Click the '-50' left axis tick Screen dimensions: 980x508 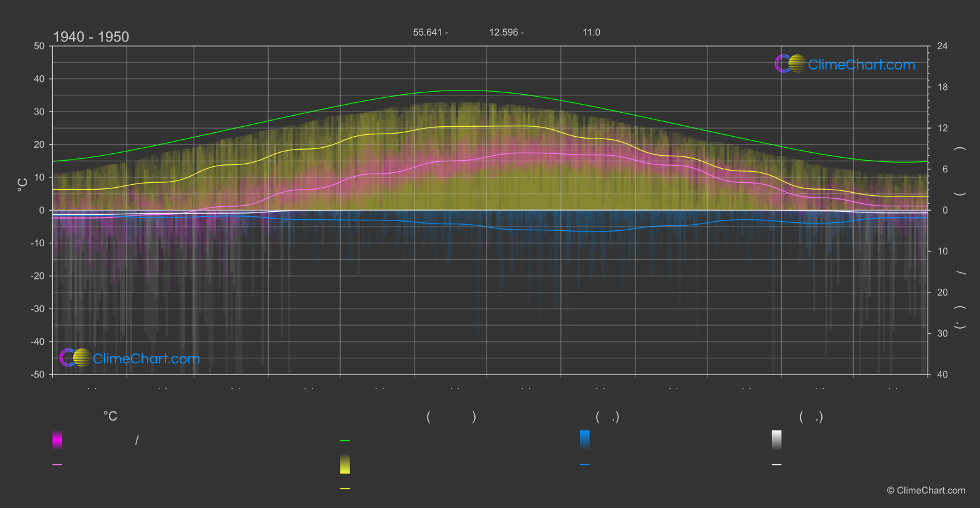pos(38,374)
